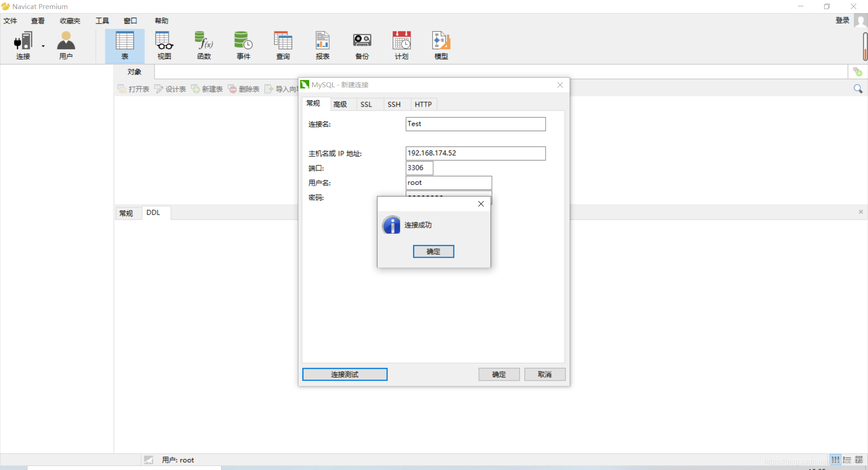Click the toolbar vertical scrollbar at right

click(x=865, y=46)
